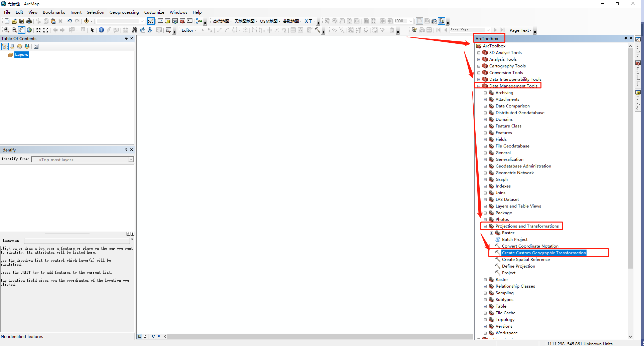Choose the Select Elements arrow tool
The width and height of the screenshot is (644, 346).
(x=93, y=30)
